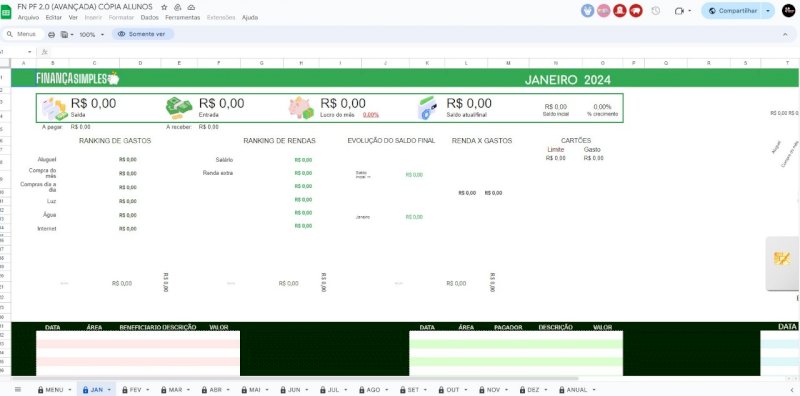Screen dimensions: 800x396
Task: Open the Ferramentas menu
Action: click(x=183, y=17)
